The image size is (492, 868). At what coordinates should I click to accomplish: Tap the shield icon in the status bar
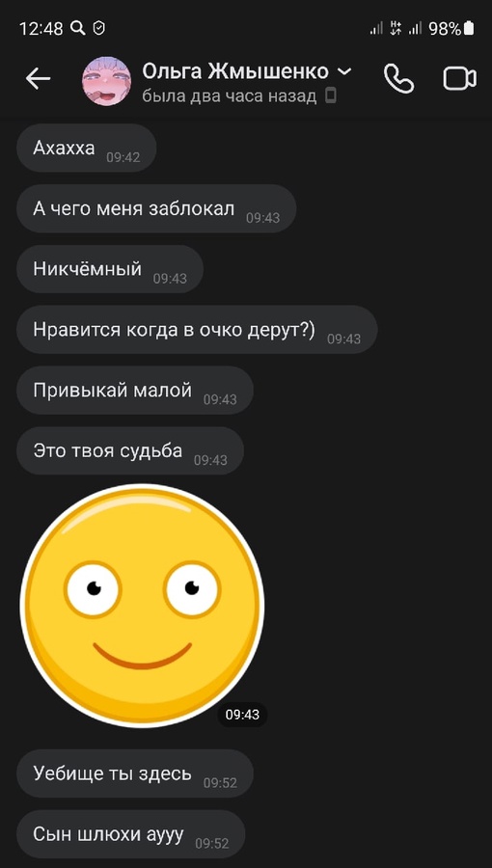pyautogui.click(x=98, y=28)
